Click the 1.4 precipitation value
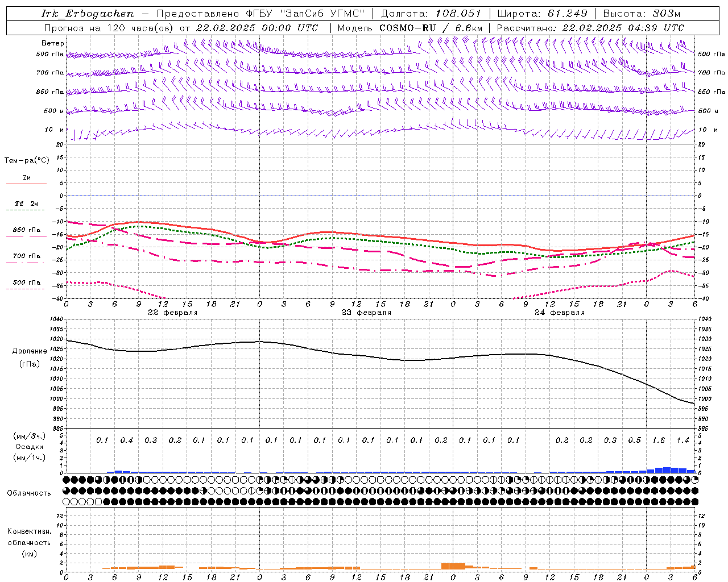The image size is (728, 582). [683, 440]
